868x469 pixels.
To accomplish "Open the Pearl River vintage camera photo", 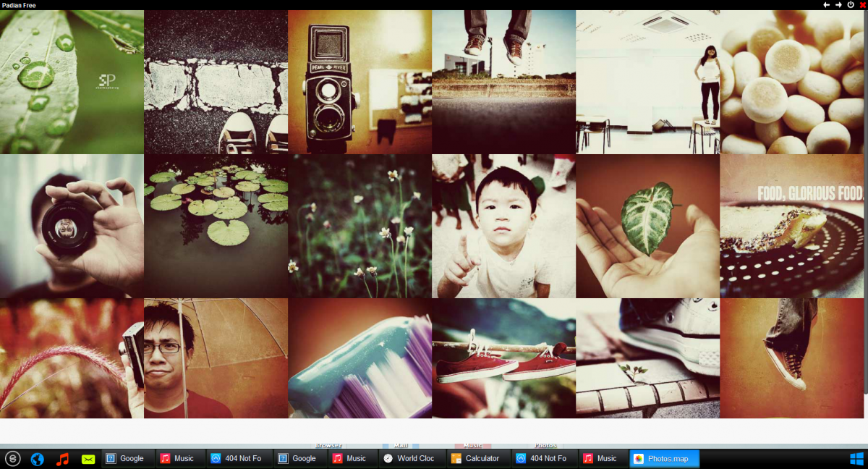I will point(359,82).
